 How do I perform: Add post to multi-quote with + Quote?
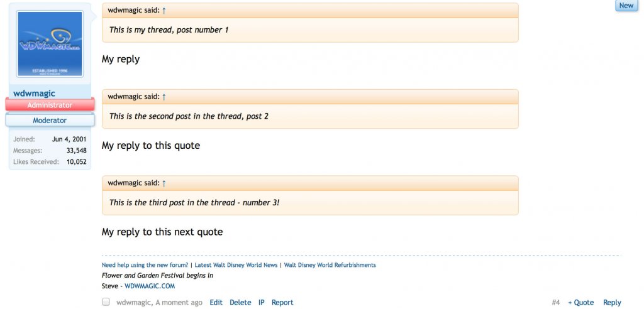click(x=580, y=303)
